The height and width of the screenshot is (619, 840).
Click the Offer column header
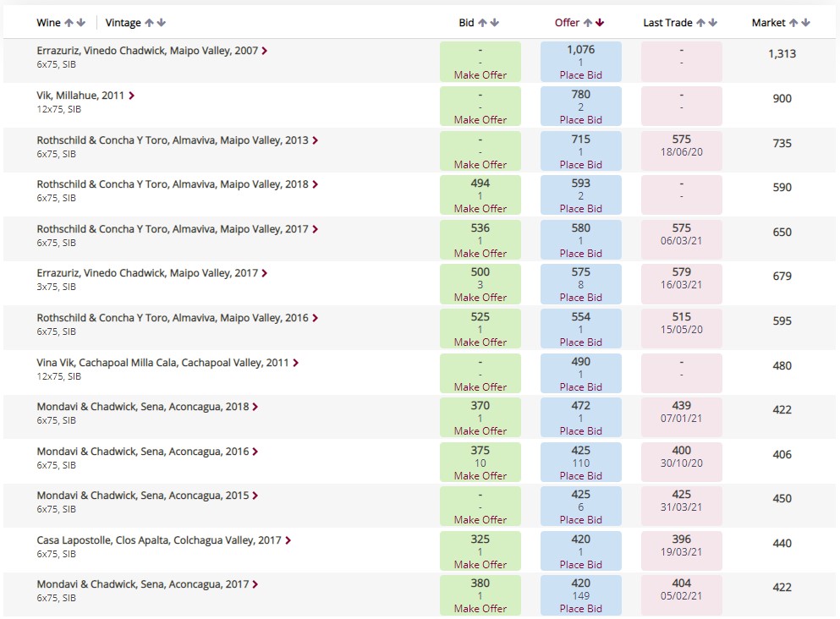click(568, 23)
